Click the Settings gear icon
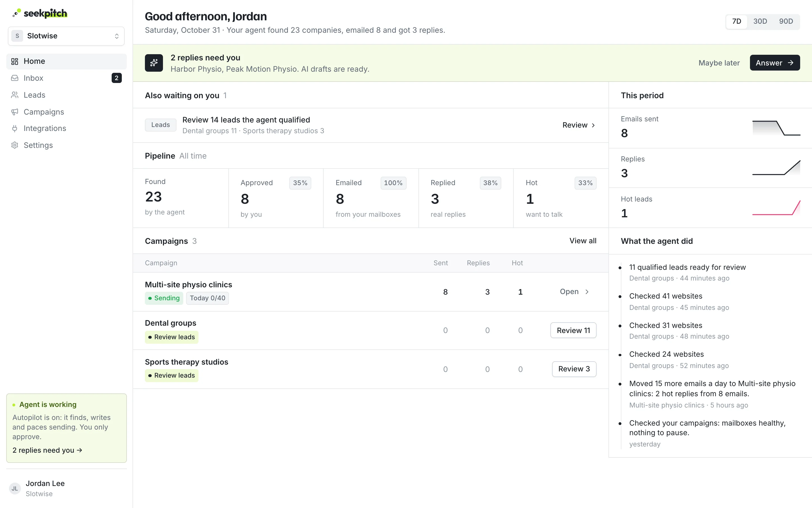This screenshot has width=812, height=508. 14,145
